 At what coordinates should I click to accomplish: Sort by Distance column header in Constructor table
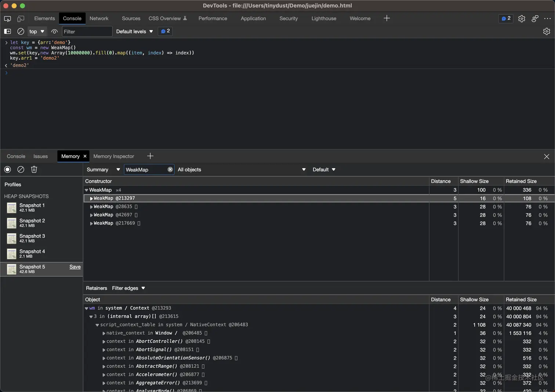pos(443,181)
